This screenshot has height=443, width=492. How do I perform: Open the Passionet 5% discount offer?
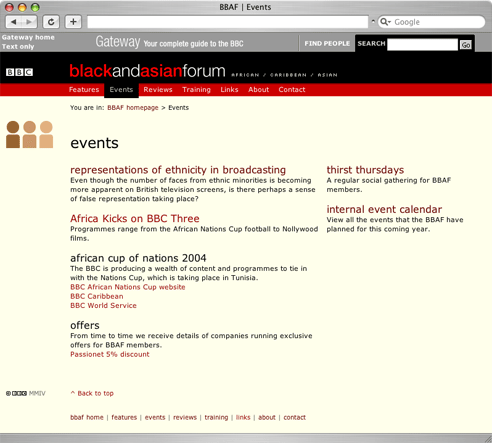coord(110,354)
